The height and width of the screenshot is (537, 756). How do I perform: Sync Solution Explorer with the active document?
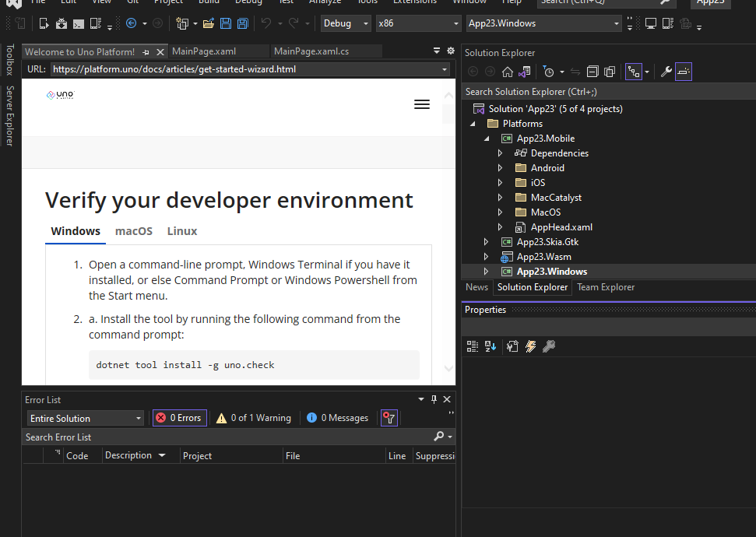coord(576,71)
